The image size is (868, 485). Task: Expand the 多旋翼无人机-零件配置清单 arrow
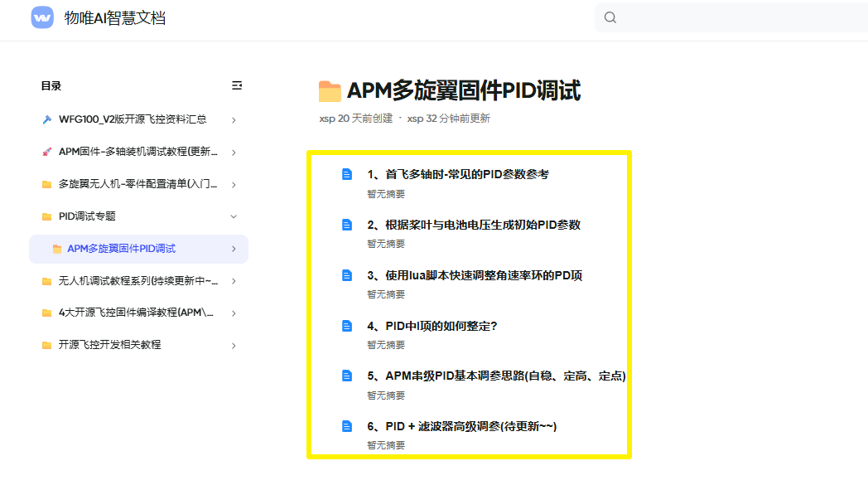pos(234,184)
